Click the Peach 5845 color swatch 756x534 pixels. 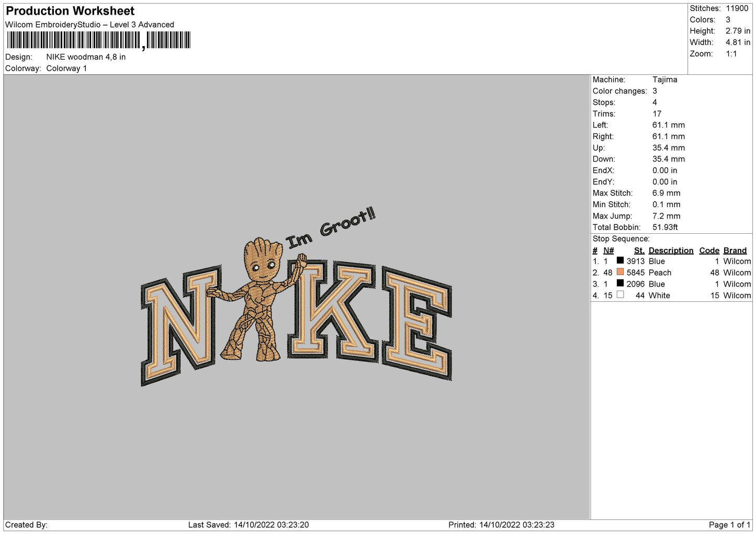(620, 272)
